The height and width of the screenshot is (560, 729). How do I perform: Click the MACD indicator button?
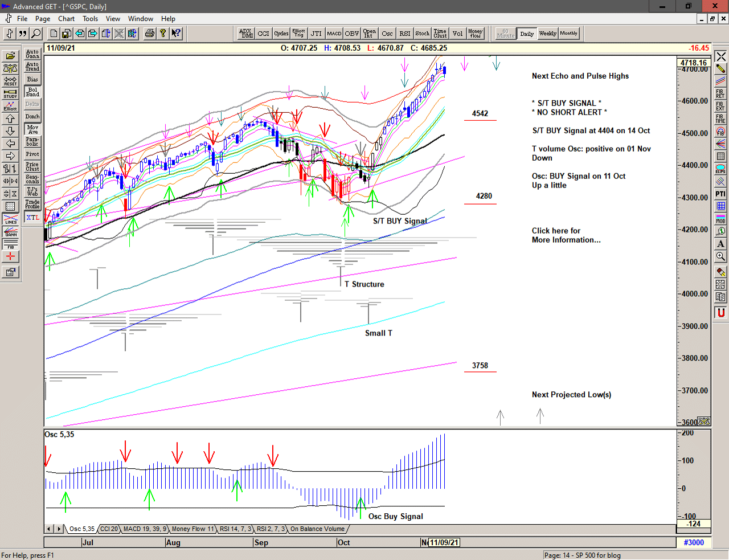point(334,34)
